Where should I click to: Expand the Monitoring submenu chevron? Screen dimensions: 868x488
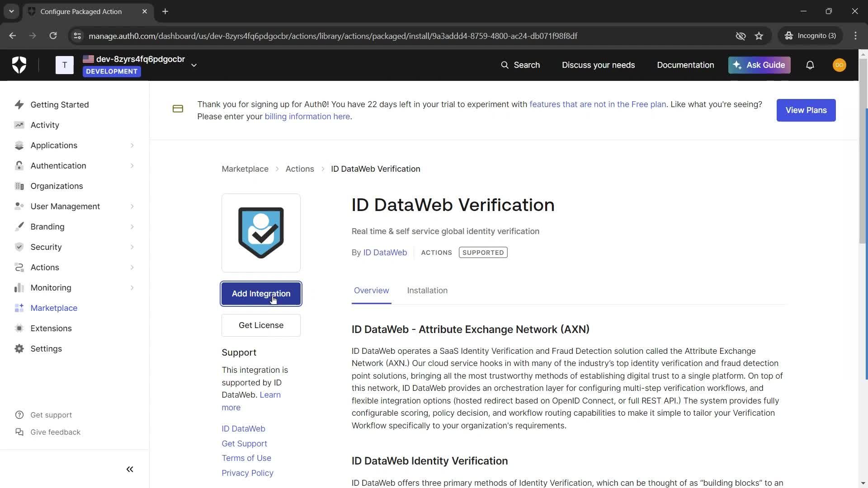132,288
